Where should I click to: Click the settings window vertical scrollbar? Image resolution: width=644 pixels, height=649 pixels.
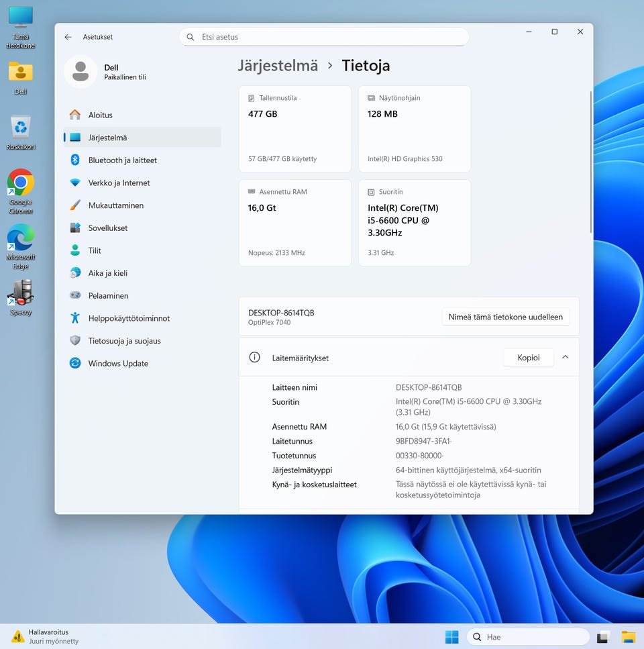[x=590, y=161]
